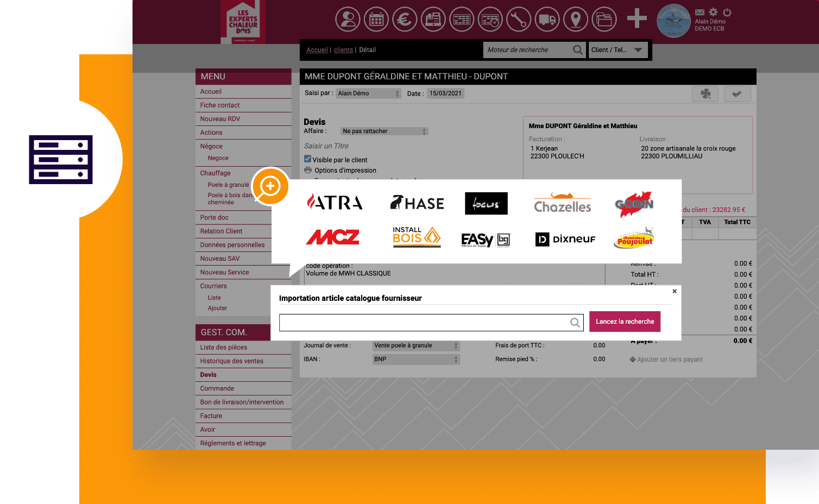Click the table grid icon
This screenshot has width=819, height=504.
pyautogui.click(x=462, y=19)
